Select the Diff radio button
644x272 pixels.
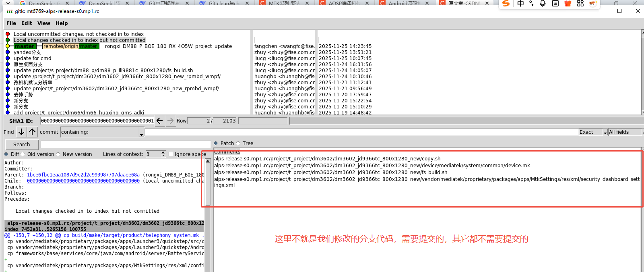point(6,154)
